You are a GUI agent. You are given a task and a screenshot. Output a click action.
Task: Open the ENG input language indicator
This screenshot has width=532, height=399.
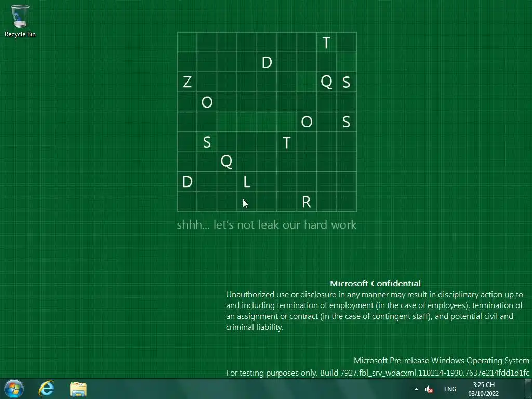(x=450, y=389)
